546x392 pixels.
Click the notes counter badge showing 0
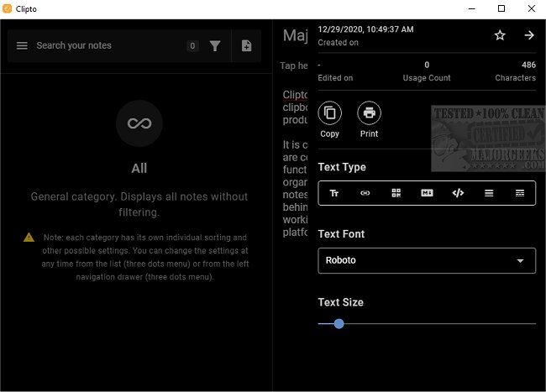(x=192, y=45)
